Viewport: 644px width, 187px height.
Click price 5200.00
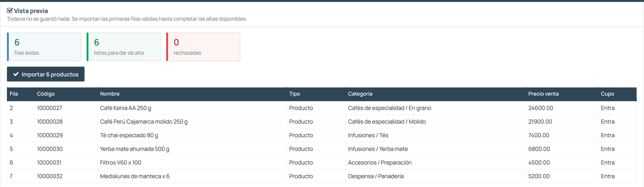[x=539, y=176]
